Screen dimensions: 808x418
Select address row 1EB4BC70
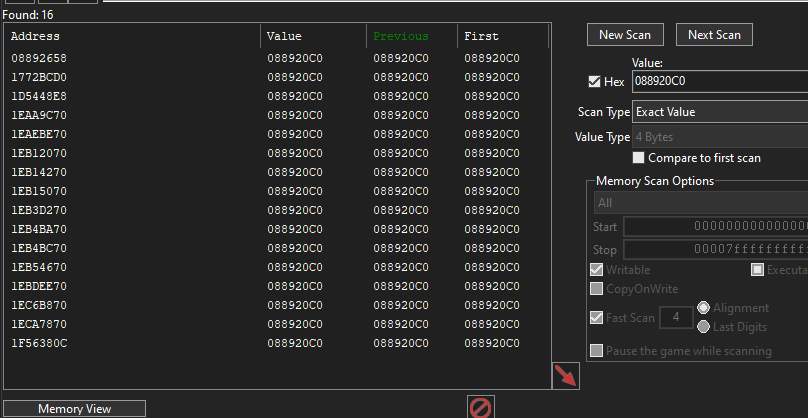277,248
